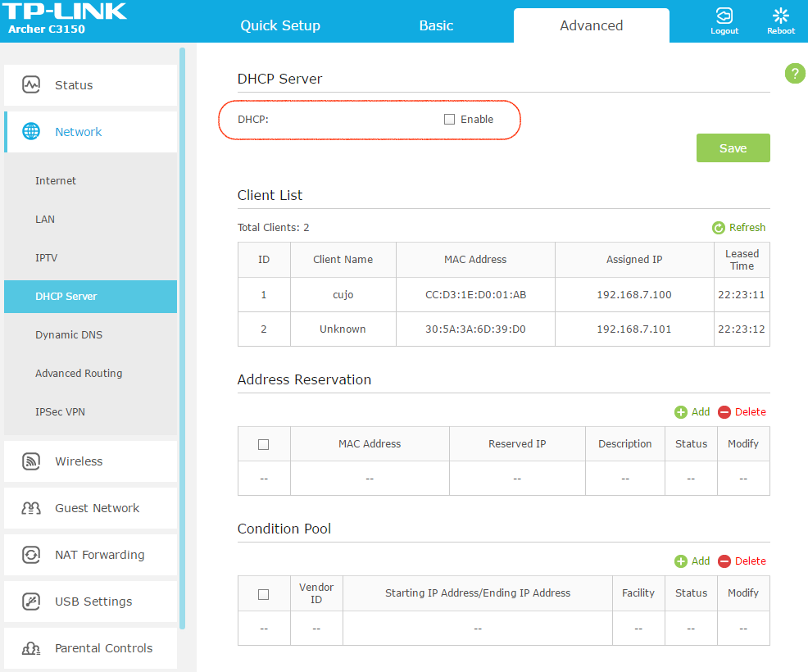Open the Wireless label in the sidebar

point(79,461)
